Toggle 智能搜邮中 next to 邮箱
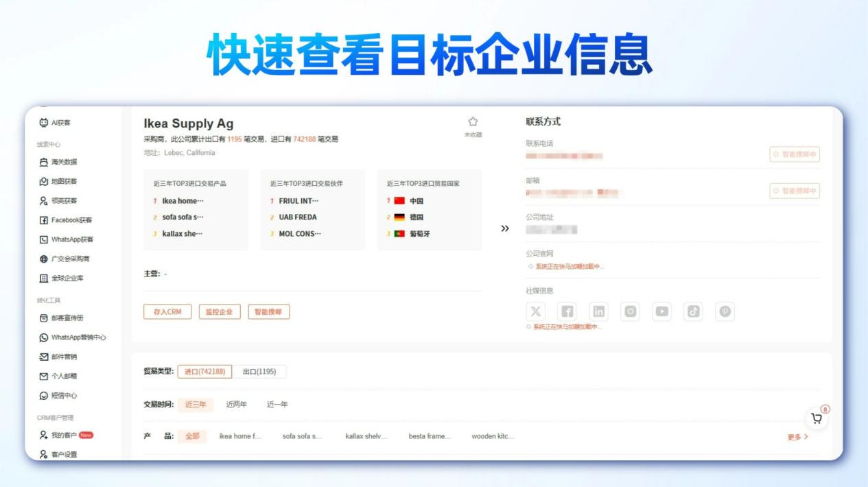This screenshot has height=487, width=868. [795, 191]
